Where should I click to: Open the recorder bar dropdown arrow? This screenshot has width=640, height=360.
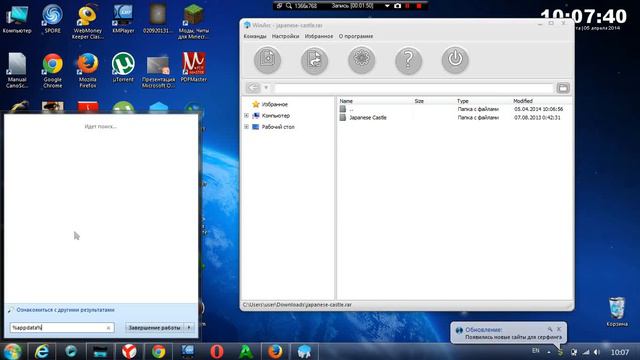pos(387,6)
